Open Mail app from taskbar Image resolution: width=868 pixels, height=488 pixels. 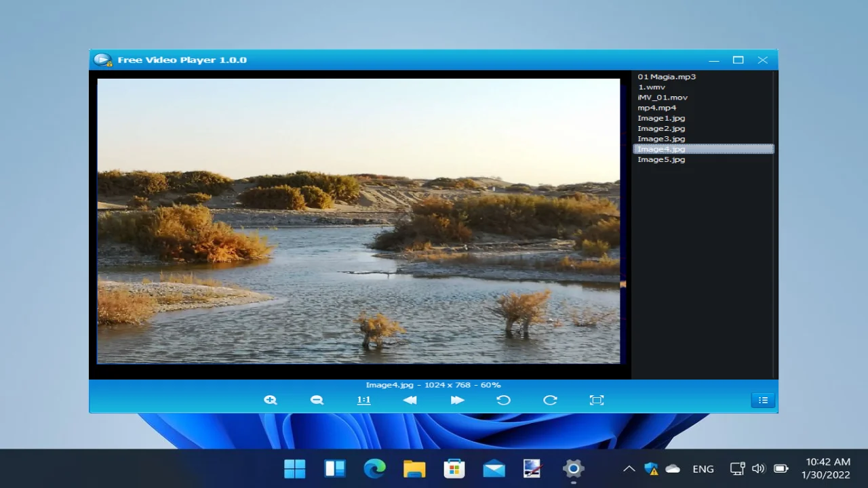(494, 468)
